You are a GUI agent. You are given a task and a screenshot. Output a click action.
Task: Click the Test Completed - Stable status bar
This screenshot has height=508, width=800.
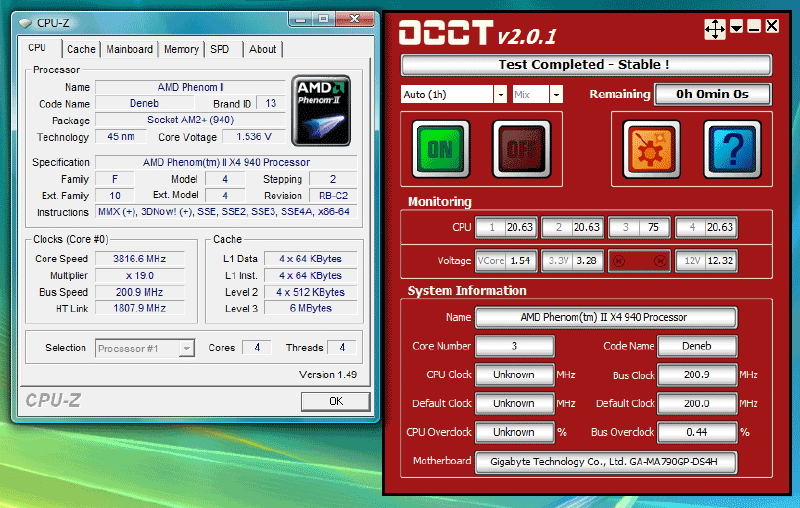[x=586, y=65]
